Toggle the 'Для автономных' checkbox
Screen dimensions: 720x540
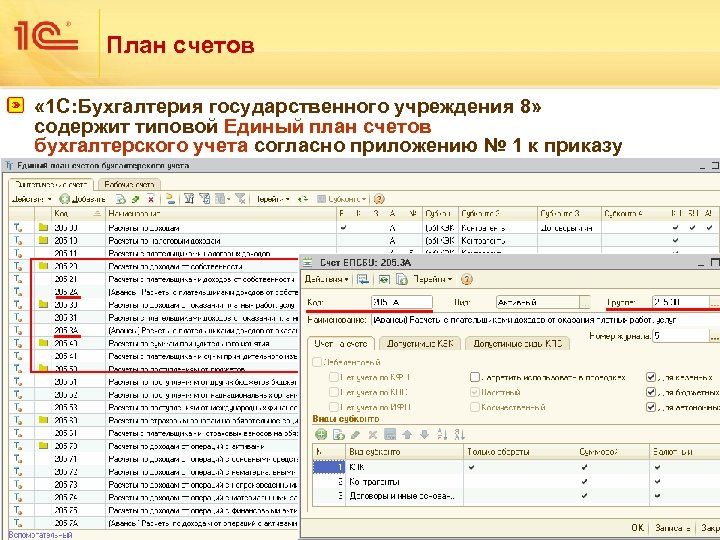coord(651,407)
